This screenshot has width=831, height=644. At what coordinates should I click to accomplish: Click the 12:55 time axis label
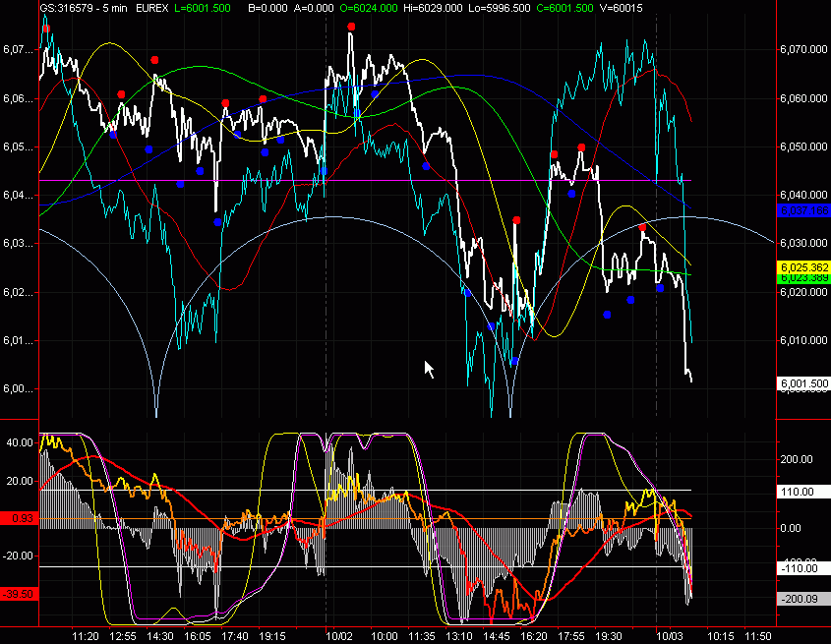pos(123,636)
